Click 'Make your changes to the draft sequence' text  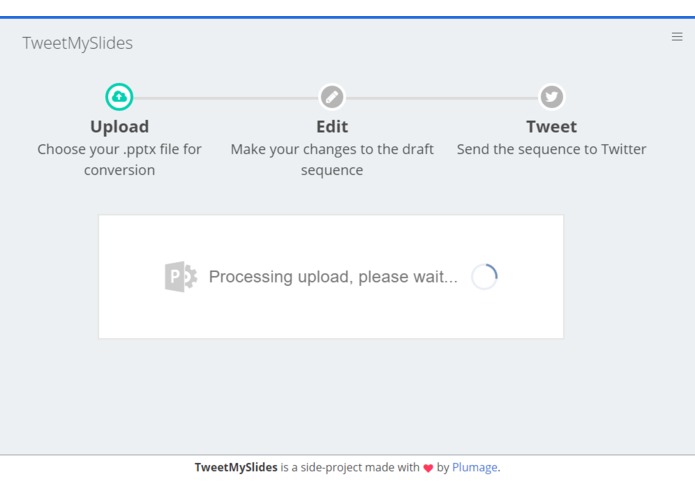332,159
